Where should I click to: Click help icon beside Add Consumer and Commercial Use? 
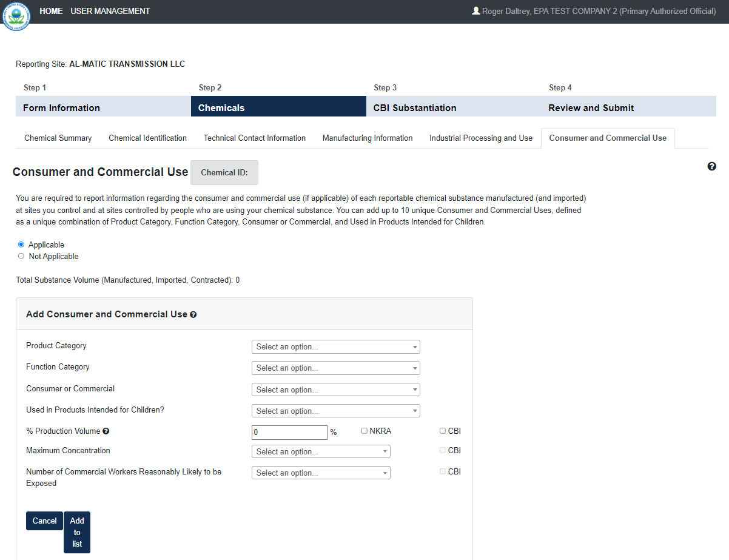[193, 315]
